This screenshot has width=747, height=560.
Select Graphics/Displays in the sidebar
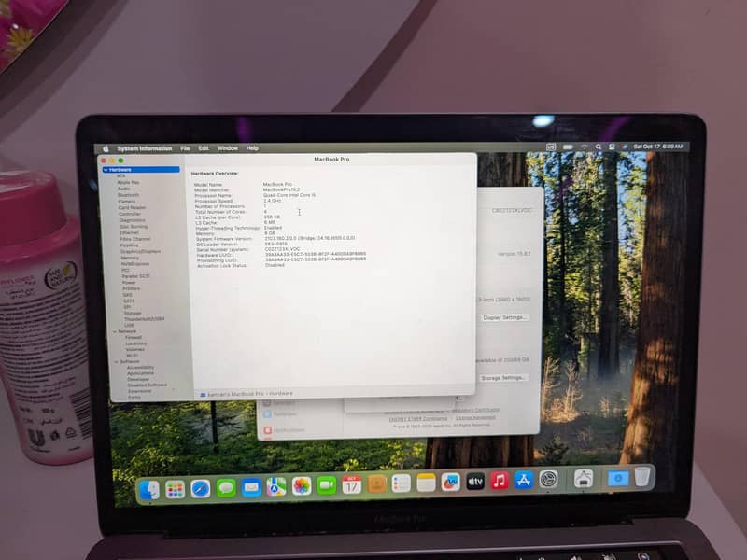141,251
